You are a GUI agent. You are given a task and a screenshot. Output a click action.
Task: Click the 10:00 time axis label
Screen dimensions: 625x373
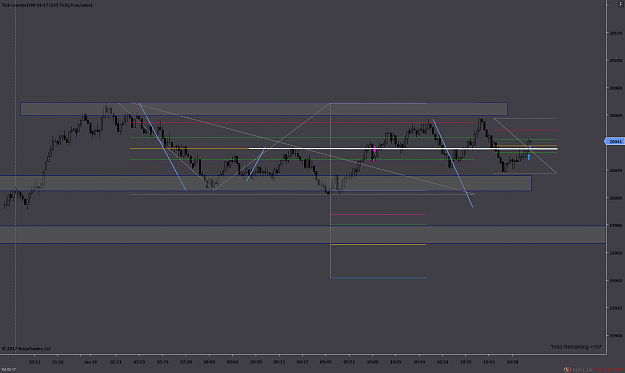pos(373,362)
